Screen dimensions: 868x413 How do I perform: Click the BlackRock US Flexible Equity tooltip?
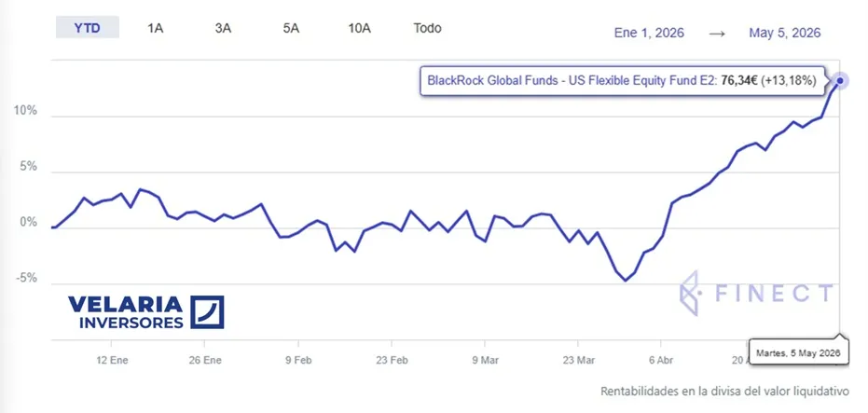[x=622, y=81]
